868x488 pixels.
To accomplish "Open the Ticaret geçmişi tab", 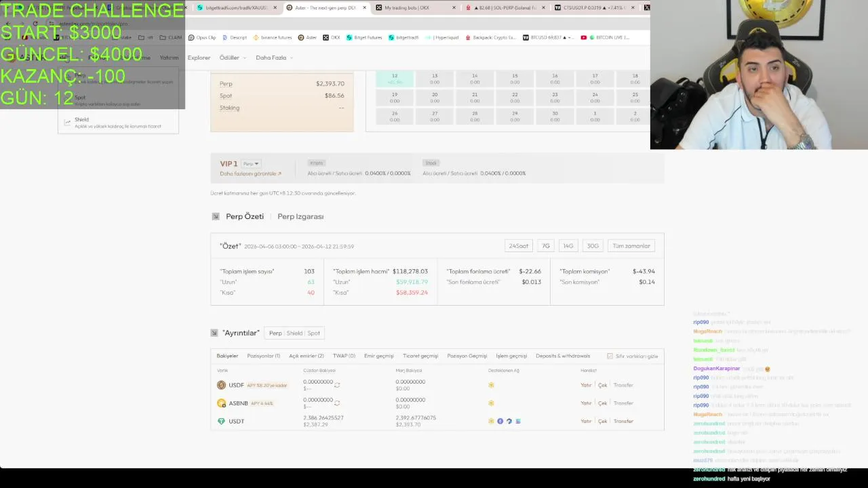I will coord(420,356).
